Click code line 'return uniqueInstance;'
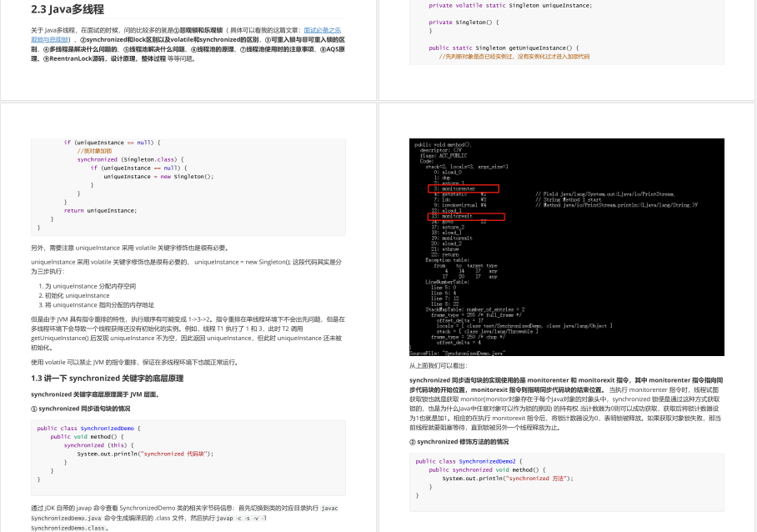This screenshot has width=757, height=532. 100,210
